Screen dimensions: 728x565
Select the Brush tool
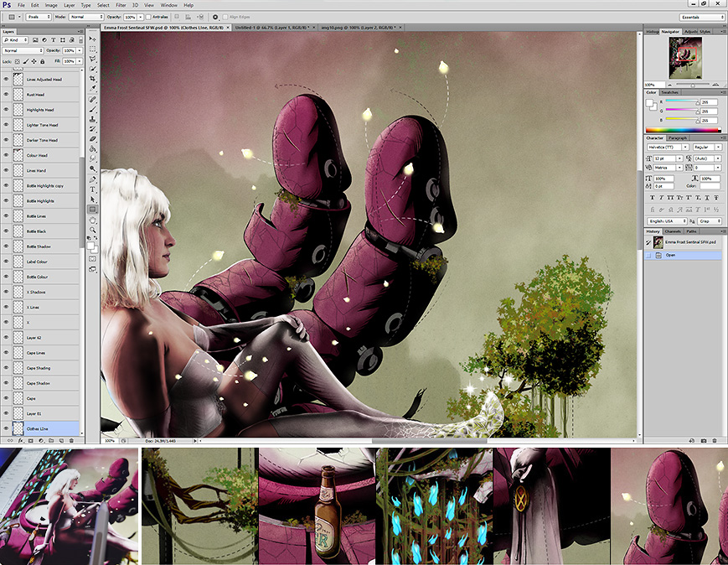pyautogui.click(x=92, y=110)
